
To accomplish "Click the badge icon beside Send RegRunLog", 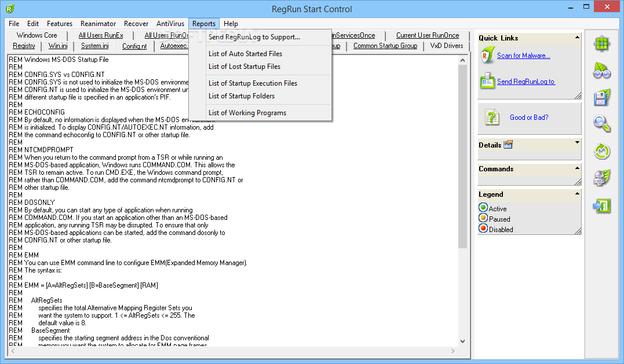I will click(x=487, y=81).
